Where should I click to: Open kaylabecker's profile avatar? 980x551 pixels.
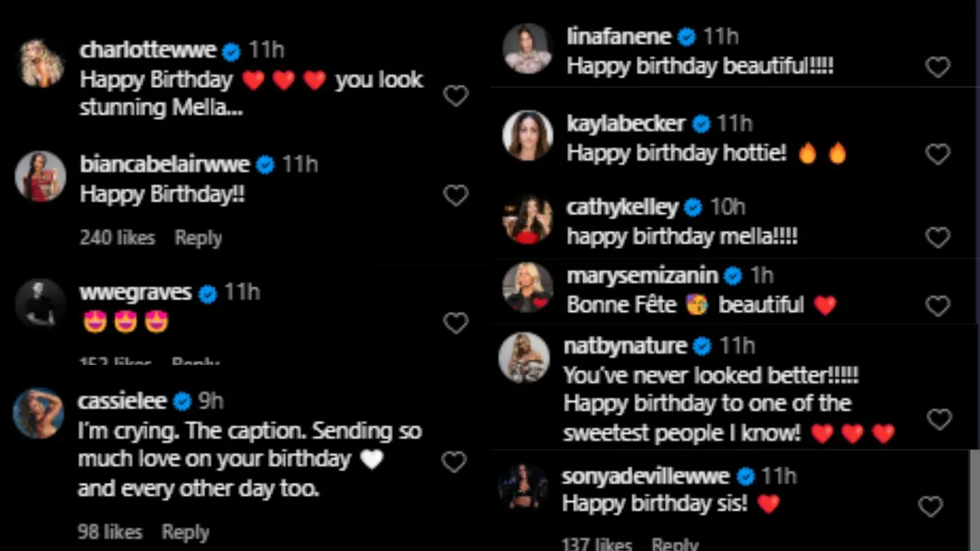click(528, 135)
